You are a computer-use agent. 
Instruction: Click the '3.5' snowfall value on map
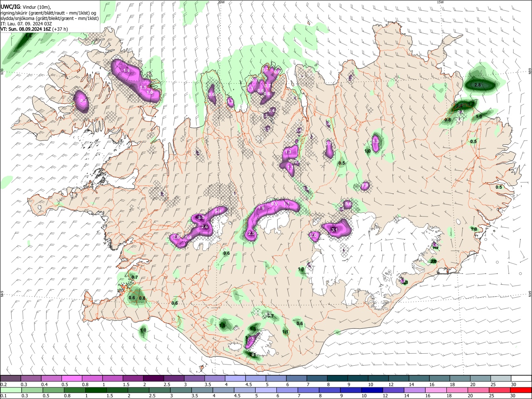201,217
